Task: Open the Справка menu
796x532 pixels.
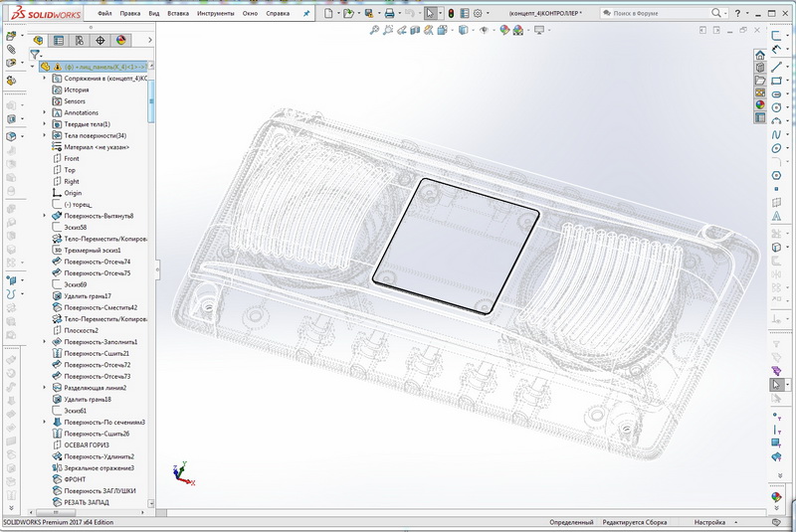Action: click(x=278, y=14)
